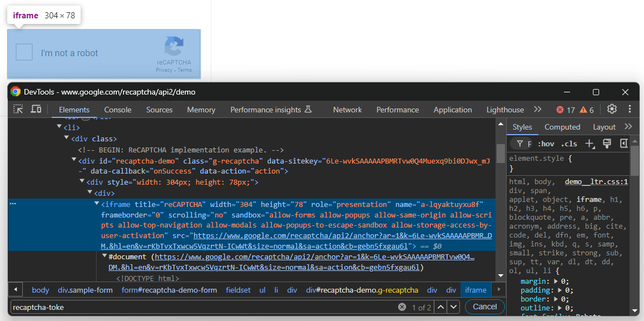Toggle element classes with .cls button

[x=569, y=144]
